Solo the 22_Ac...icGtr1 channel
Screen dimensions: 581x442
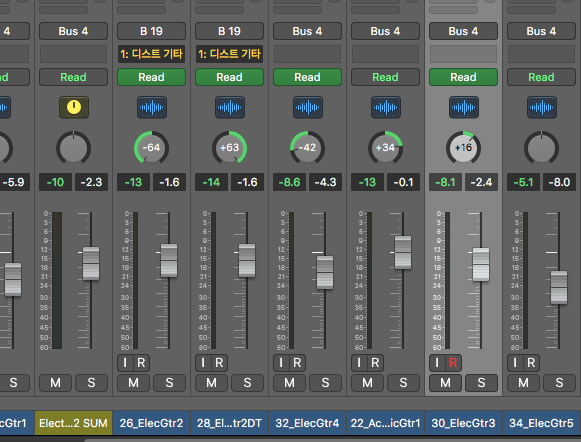(404, 383)
